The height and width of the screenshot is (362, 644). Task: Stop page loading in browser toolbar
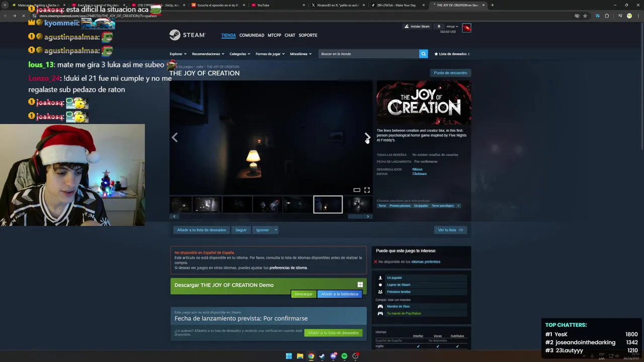point(23,16)
